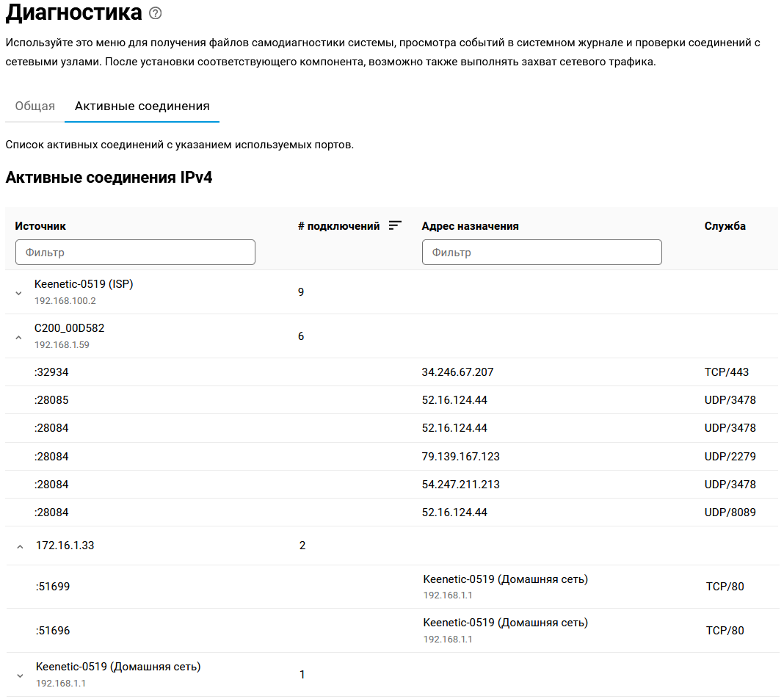Screen dimensions: 784x699
Task: Switch to the Общая tab
Action: tap(35, 106)
